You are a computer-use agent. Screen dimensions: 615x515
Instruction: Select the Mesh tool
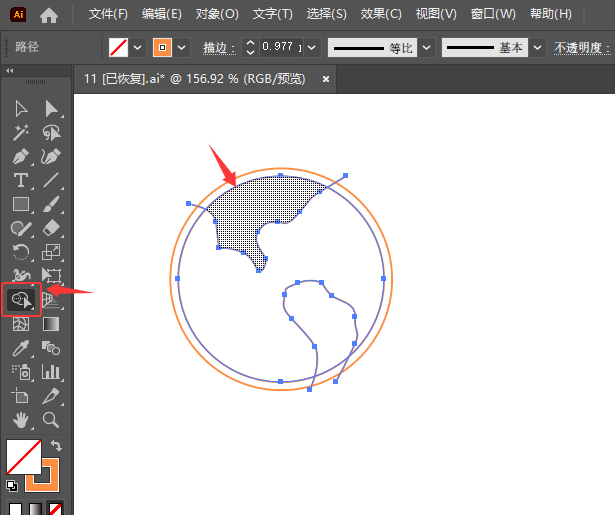pyautogui.click(x=21, y=324)
